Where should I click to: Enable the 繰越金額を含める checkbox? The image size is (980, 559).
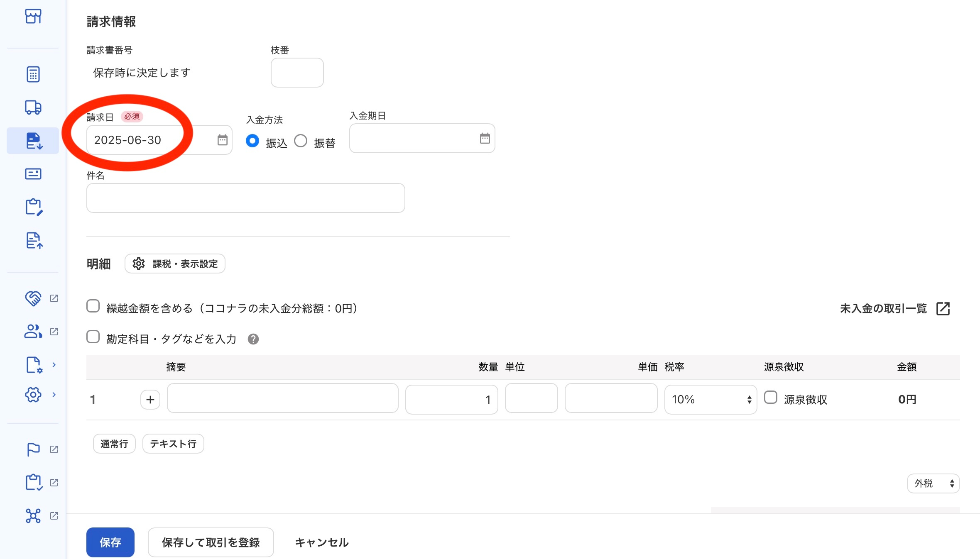(x=93, y=306)
